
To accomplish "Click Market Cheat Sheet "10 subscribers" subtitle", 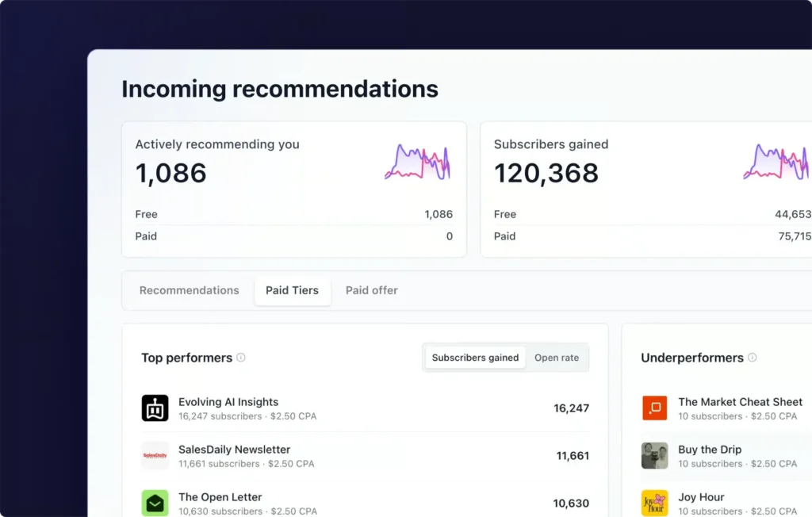I will 737,416.
